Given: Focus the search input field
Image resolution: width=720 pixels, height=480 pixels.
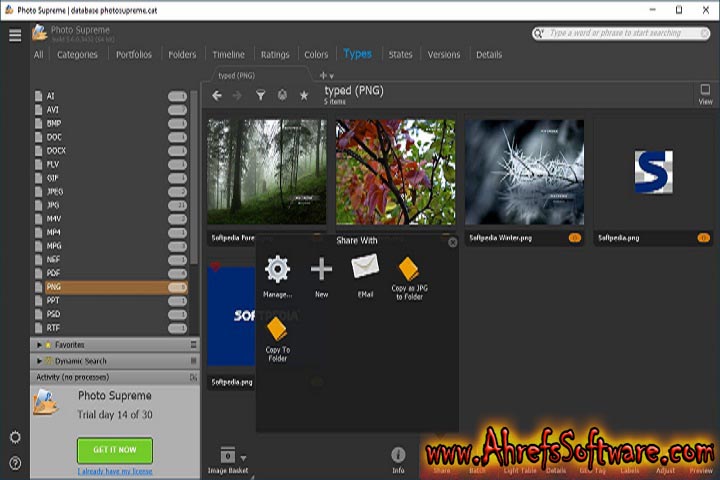Looking at the screenshot, I should (x=622, y=33).
